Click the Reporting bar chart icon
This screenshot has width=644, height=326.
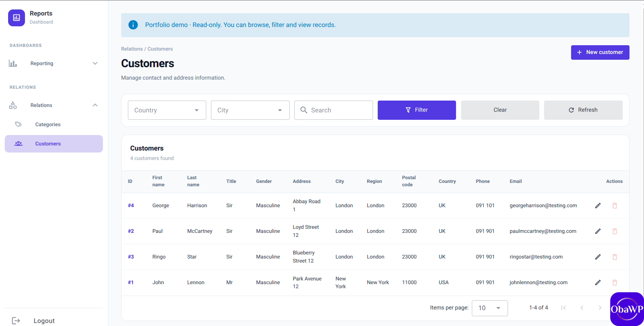click(13, 63)
